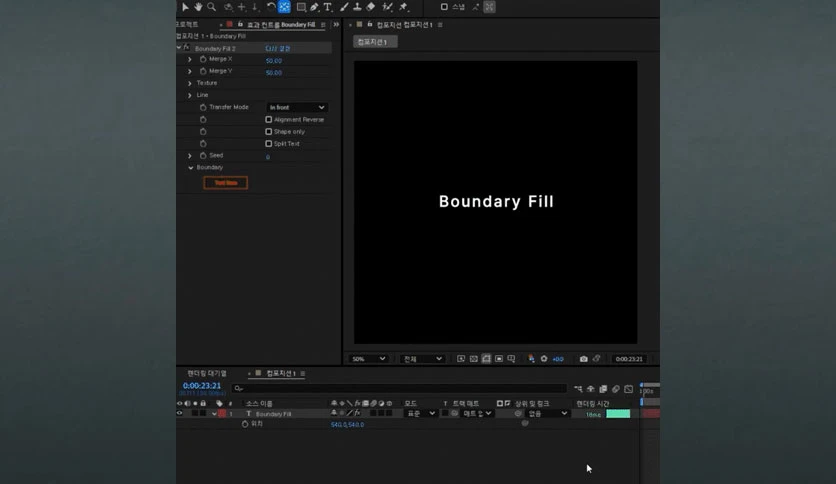Screen dimensions: 836x484
Task: Switch to the render queue tab
Action: (207, 373)
